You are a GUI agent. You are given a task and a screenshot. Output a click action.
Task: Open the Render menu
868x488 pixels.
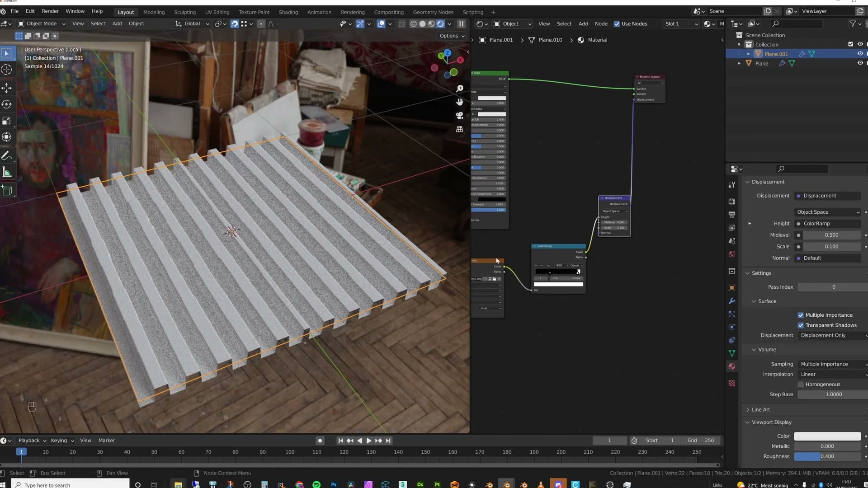pyautogui.click(x=50, y=11)
